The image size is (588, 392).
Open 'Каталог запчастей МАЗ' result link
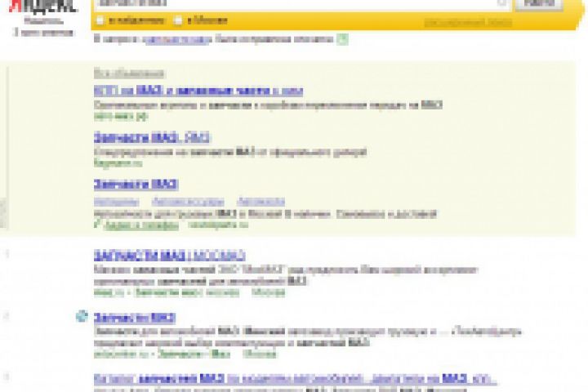tap(295, 379)
